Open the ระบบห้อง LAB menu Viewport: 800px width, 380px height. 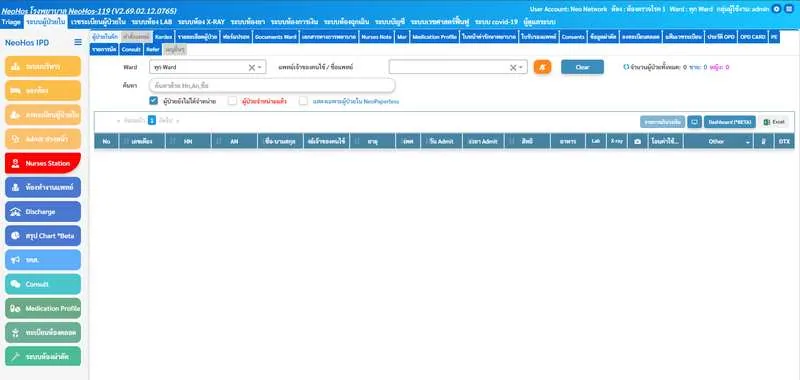coord(152,22)
